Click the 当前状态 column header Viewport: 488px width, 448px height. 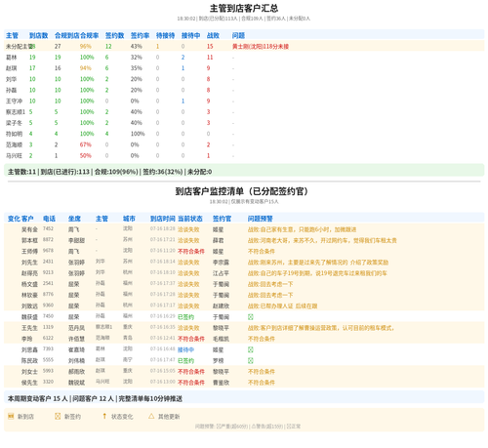pyautogui.click(x=190, y=219)
